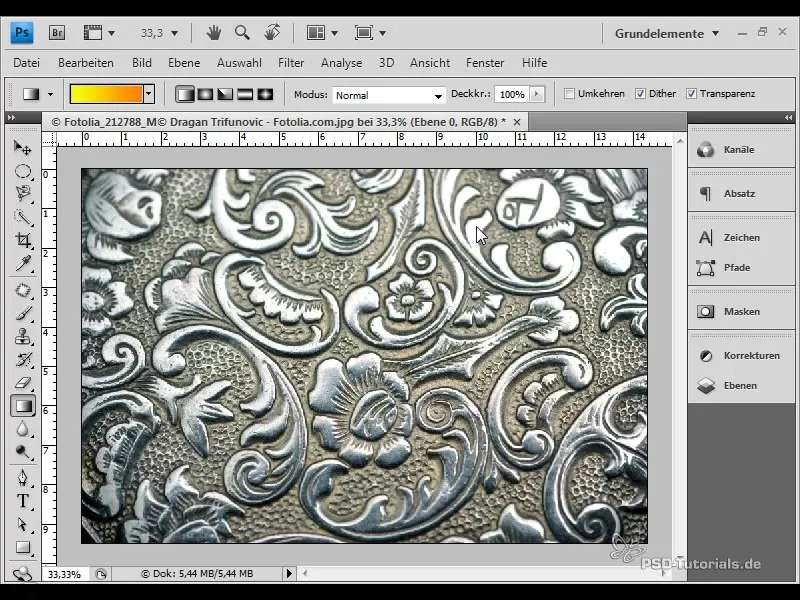
Task: Open the Hilfe menu
Action: (x=534, y=63)
